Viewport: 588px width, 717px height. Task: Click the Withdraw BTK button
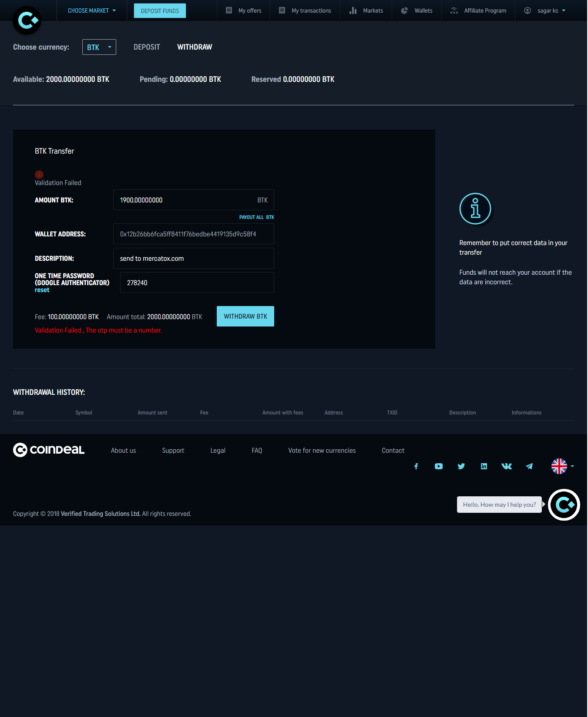pos(245,316)
